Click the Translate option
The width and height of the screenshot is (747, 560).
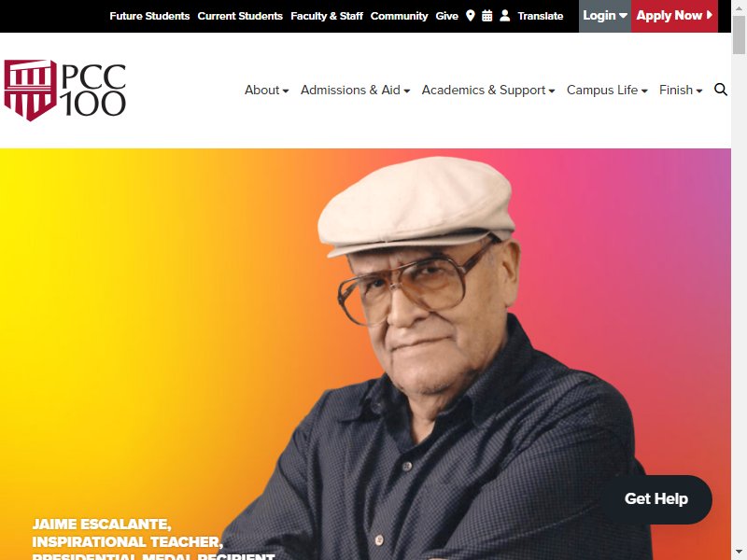(x=541, y=16)
